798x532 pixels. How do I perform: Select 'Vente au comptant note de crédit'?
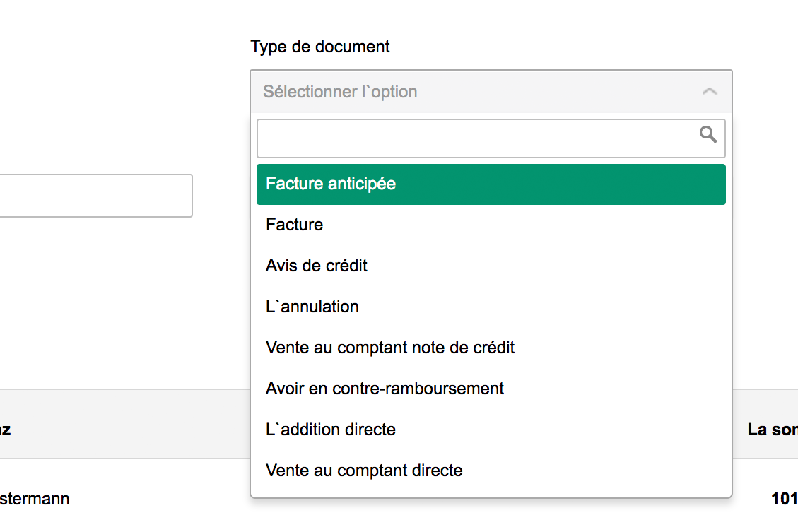tap(390, 348)
